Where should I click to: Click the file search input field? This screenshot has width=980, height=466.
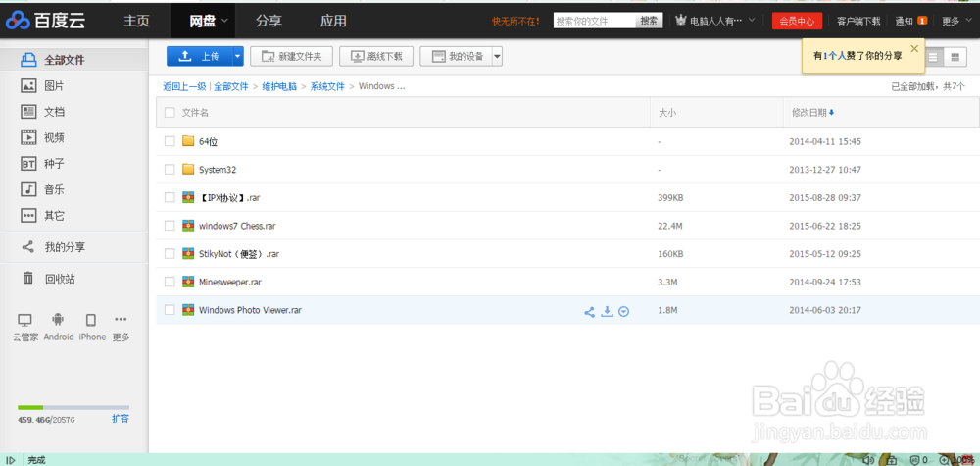coord(595,21)
